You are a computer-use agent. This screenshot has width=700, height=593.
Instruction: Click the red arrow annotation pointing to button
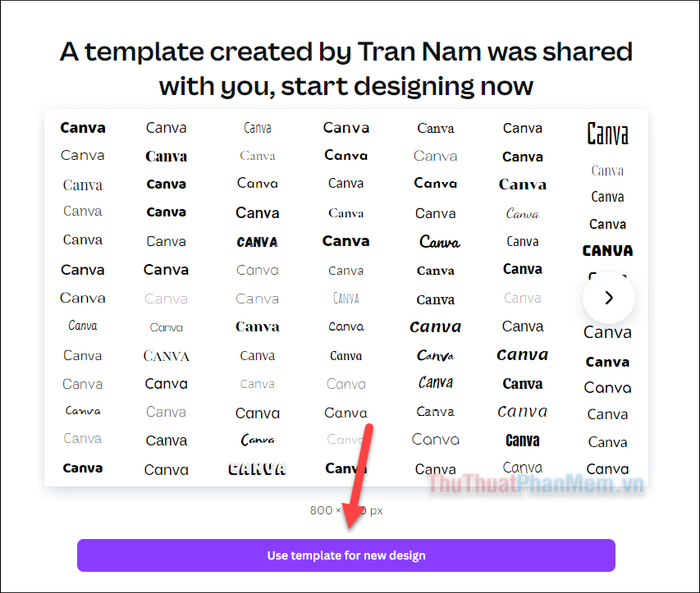359,476
